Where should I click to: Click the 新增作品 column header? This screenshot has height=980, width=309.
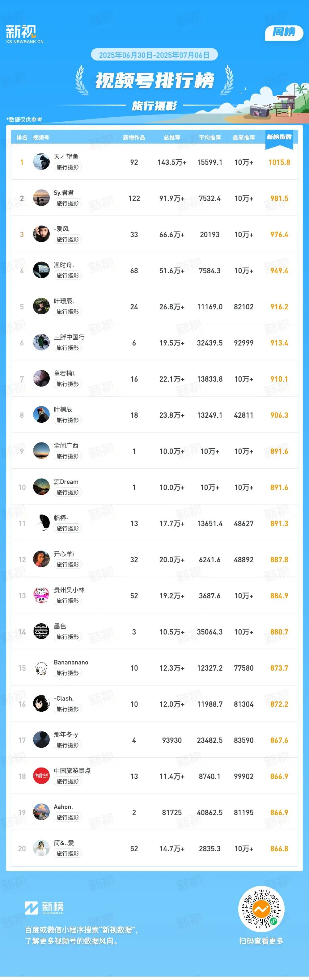click(134, 138)
